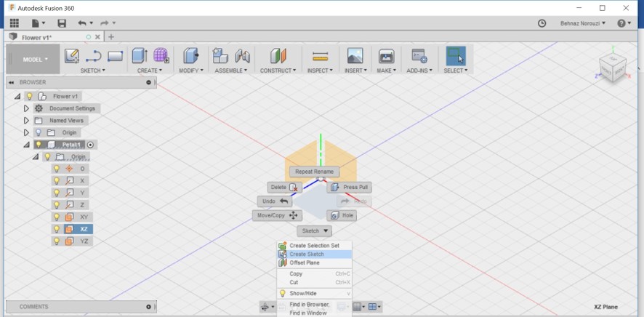The width and height of the screenshot is (644, 317).
Task: Select the Rectangle sketch tool icon
Action: click(115, 56)
